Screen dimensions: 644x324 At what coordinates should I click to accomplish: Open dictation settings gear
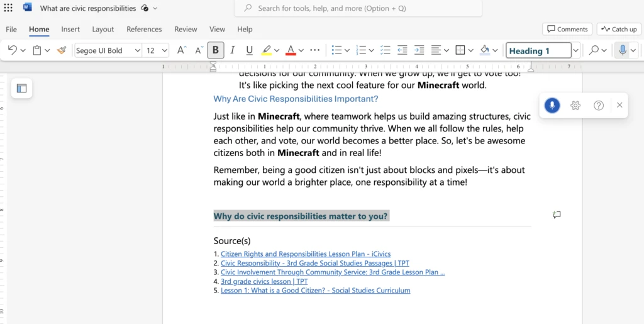click(575, 106)
